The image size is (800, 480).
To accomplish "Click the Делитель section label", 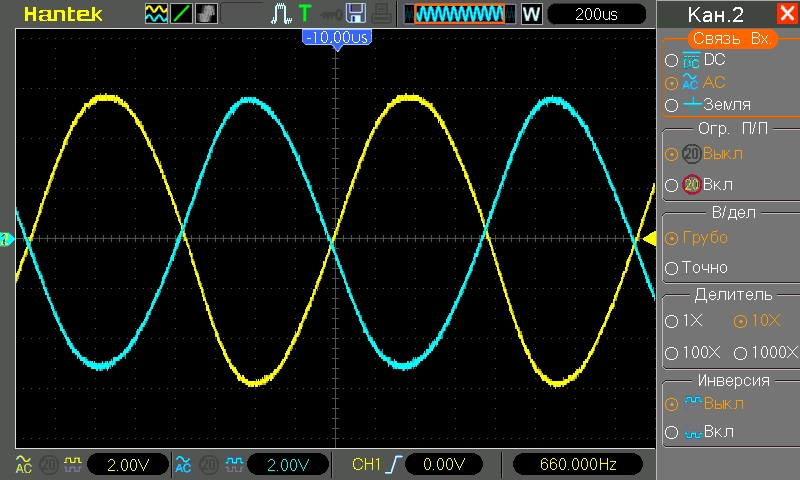I will click(x=733, y=294).
